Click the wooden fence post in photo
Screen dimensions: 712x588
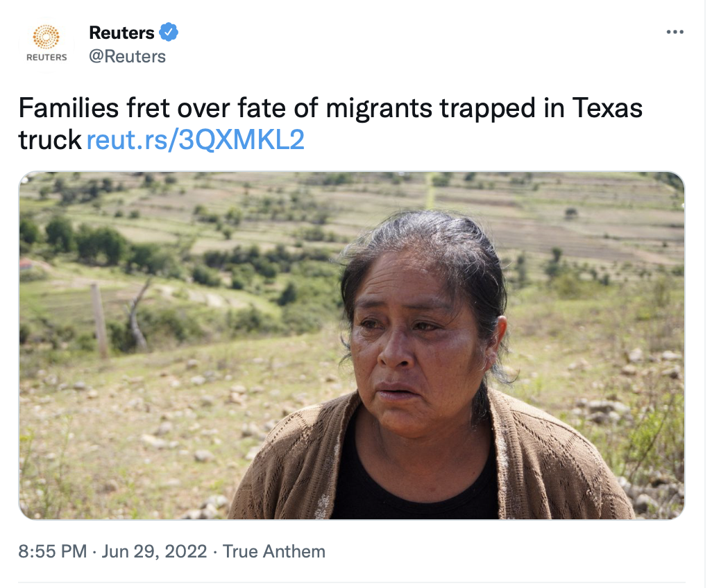tap(99, 320)
